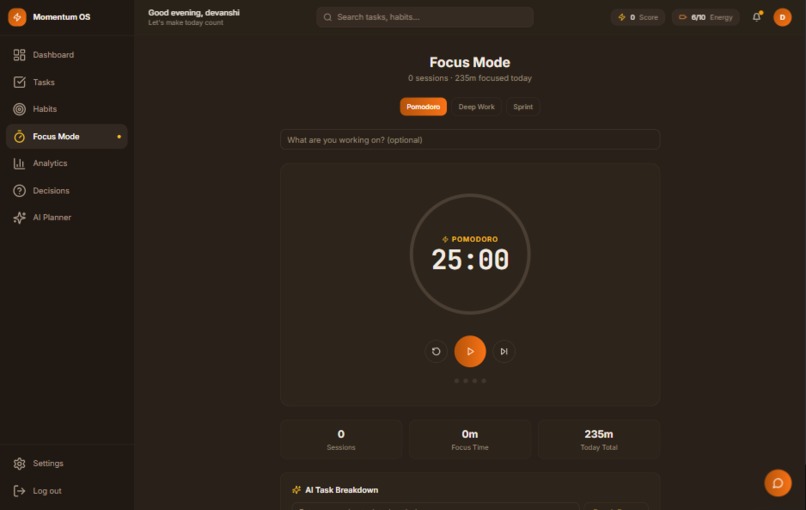
Task: Click the Sessions stat card
Action: 341,440
